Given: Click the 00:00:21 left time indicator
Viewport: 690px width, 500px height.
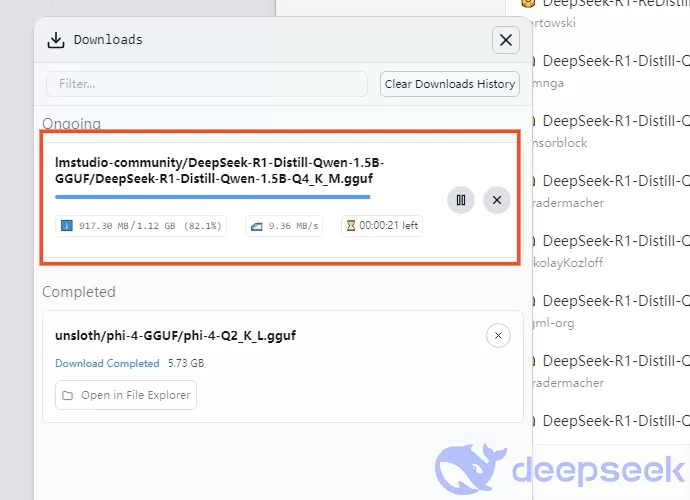Looking at the screenshot, I should pyautogui.click(x=382, y=226).
